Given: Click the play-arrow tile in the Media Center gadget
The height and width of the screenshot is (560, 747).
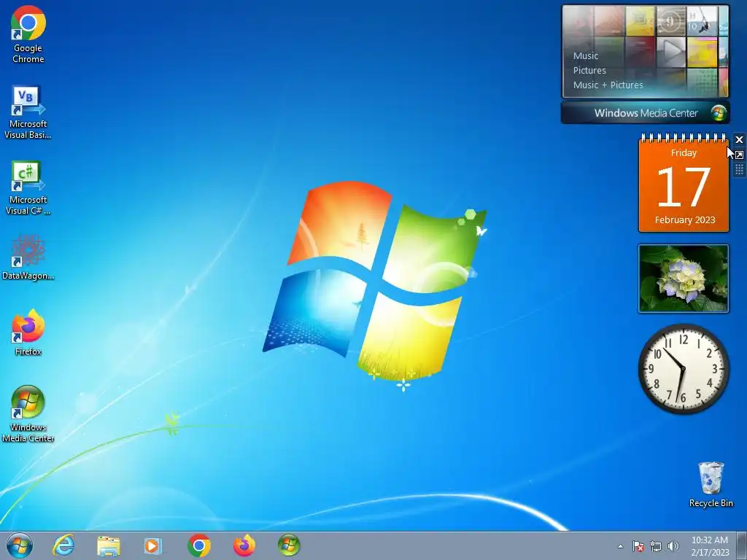Looking at the screenshot, I should (x=671, y=52).
